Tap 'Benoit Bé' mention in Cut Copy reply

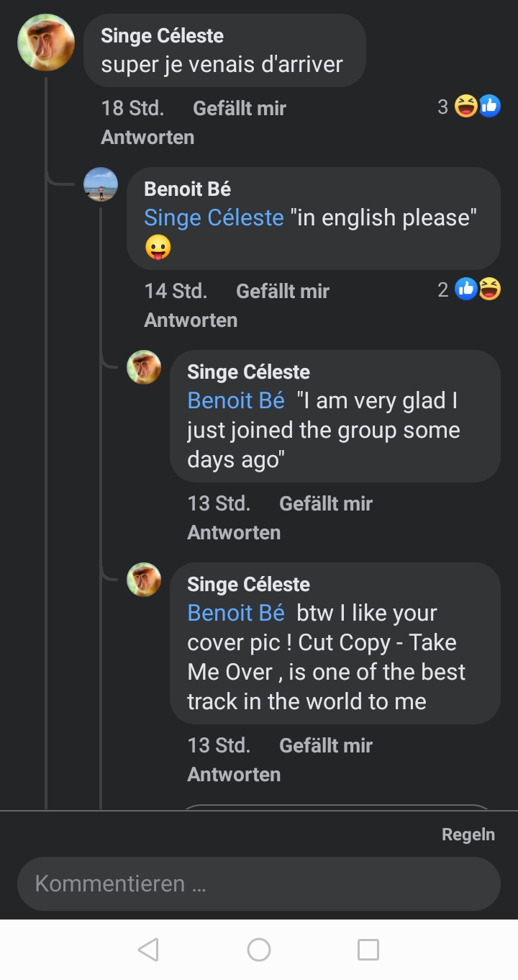click(236, 613)
